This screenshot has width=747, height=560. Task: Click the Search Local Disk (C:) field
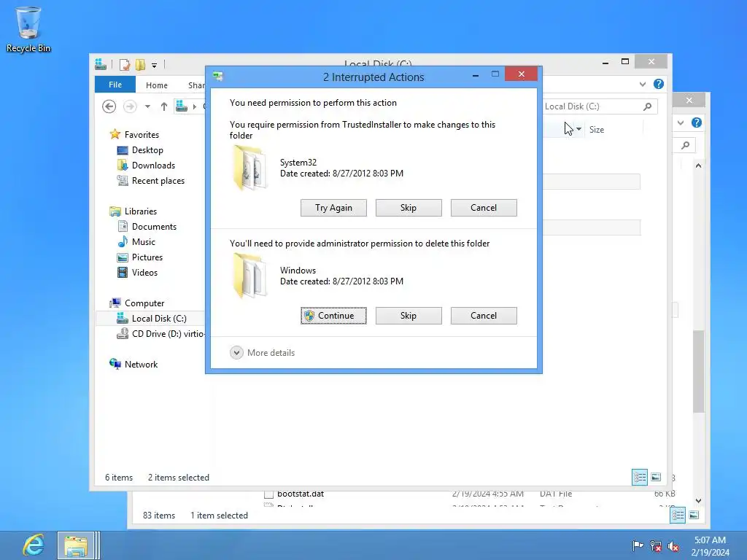pyautogui.click(x=592, y=106)
